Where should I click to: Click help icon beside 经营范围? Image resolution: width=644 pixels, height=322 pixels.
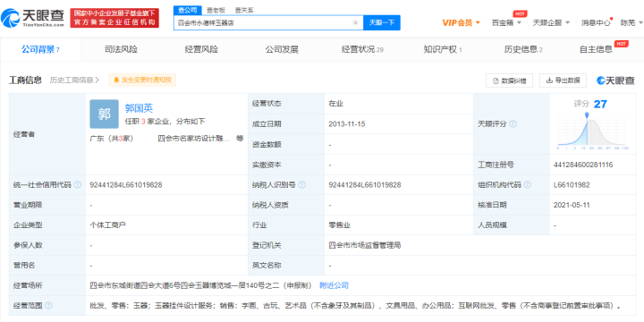(49, 306)
